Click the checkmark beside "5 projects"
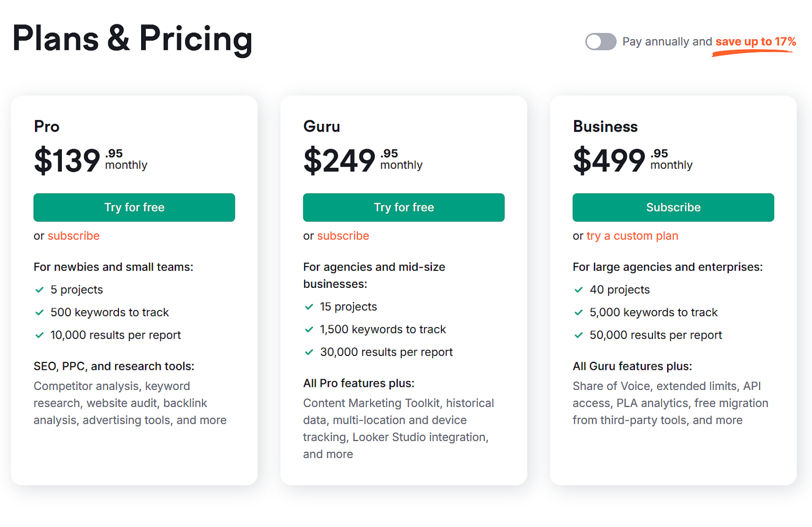The image size is (812, 527). [x=40, y=290]
